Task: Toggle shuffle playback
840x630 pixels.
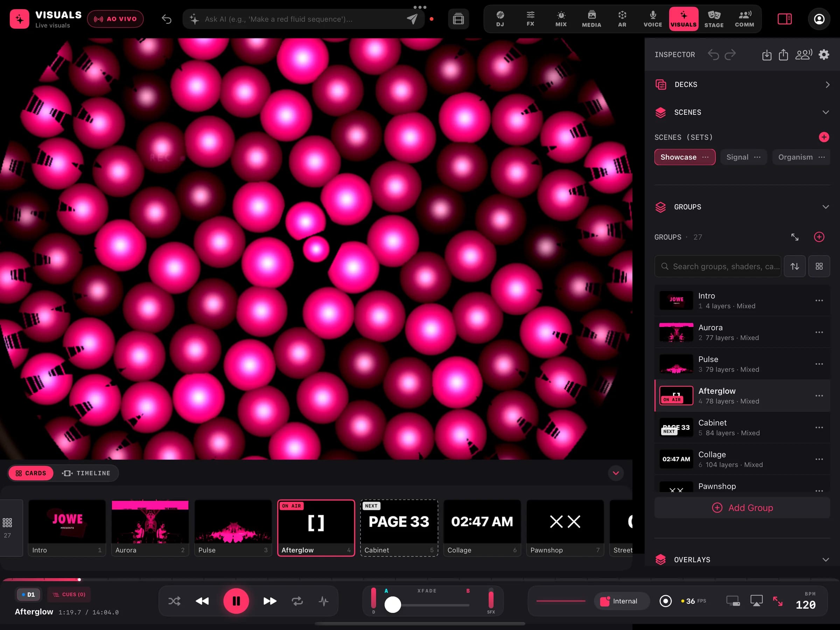Action: pyautogui.click(x=174, y=601)
